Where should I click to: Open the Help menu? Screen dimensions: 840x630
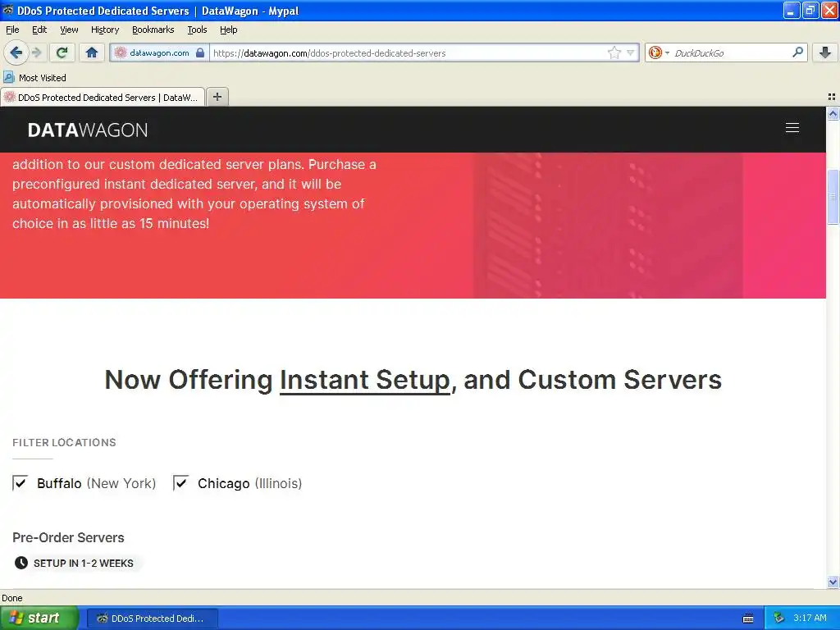[228, 30]
